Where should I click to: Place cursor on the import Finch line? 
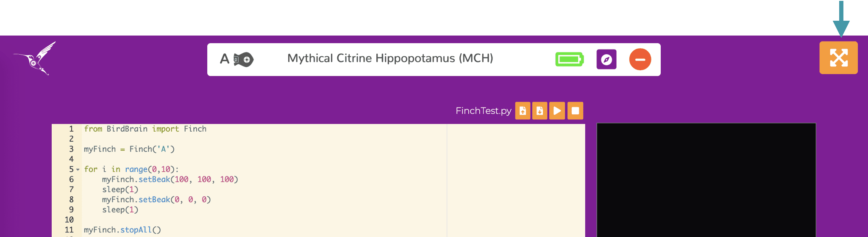tap(145, 129)
